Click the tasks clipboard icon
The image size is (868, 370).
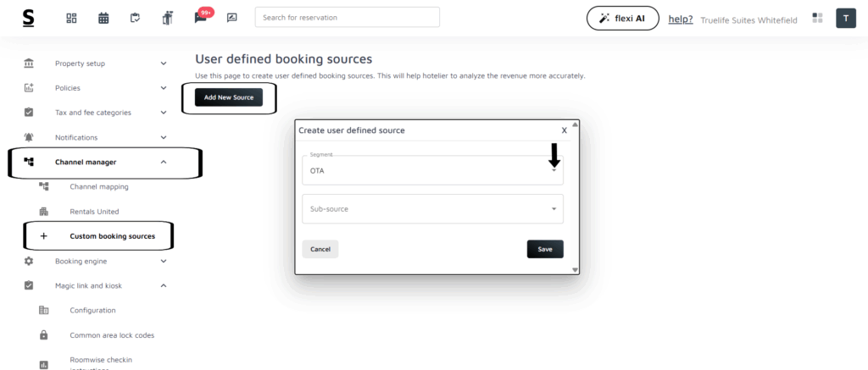pyautogui.click(x=135, y=18)
